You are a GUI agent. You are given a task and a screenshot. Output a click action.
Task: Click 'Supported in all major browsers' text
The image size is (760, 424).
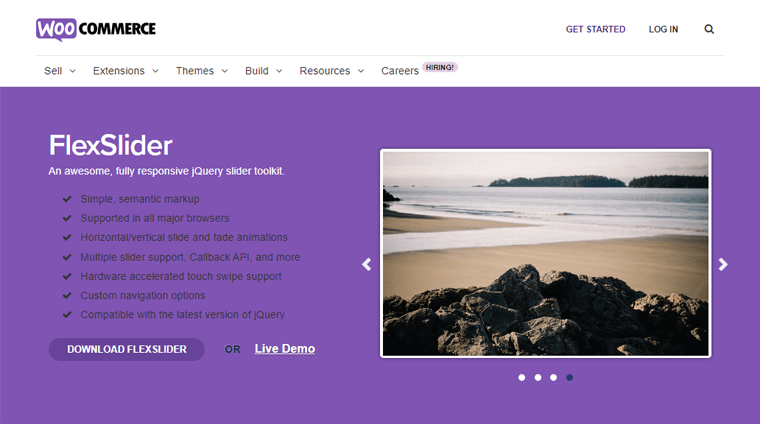tap(155, 218)
